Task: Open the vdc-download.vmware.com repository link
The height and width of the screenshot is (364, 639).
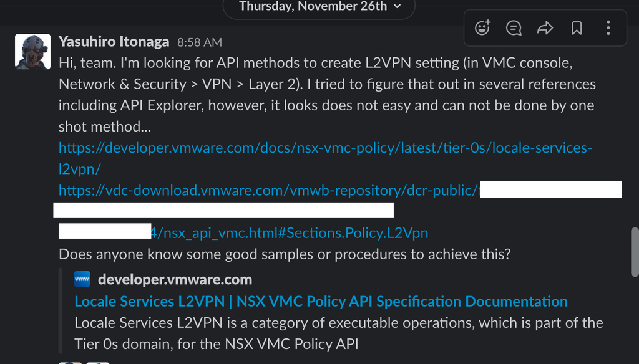Action: pos(269,190)
